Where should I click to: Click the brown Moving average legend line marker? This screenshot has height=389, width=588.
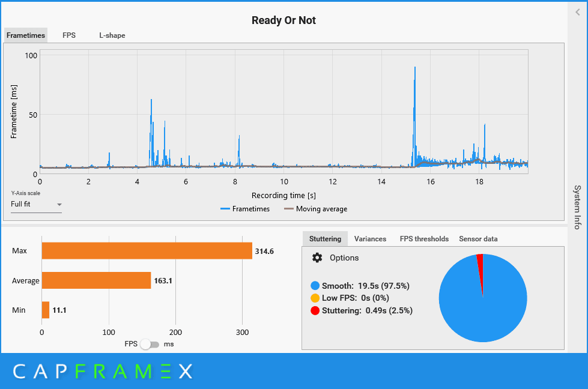pyautogui.click(x=289, y=209)
